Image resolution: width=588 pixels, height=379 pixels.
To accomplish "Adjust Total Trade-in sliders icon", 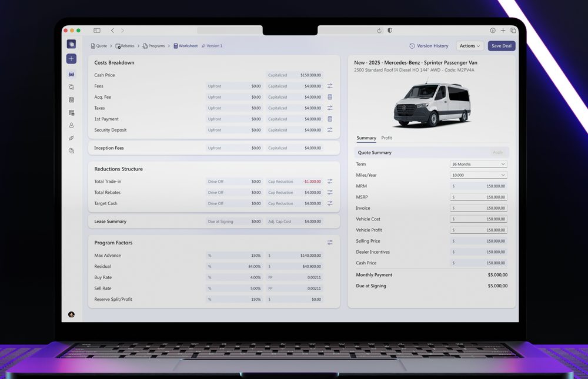I will coord(330,182).
